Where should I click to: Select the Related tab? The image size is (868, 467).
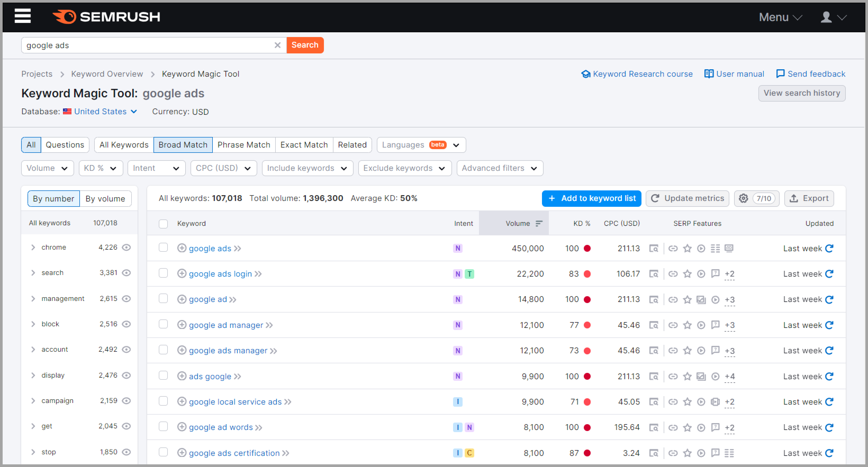(352, 145)
